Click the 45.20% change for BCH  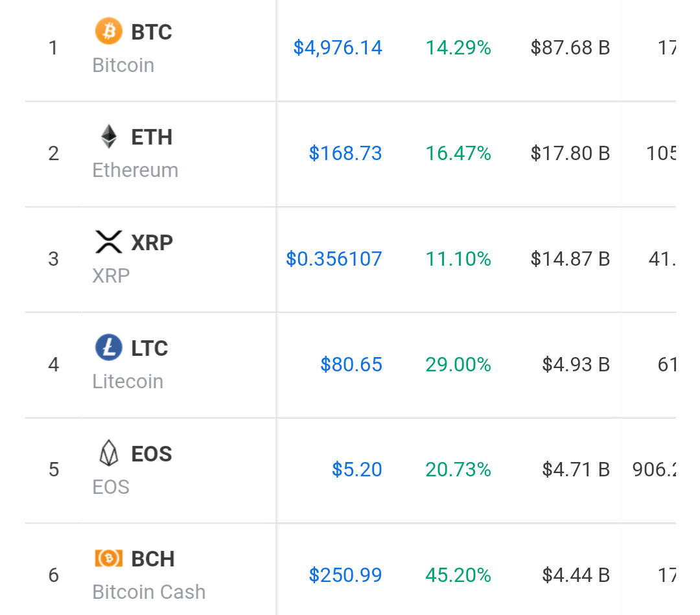point(458,575)
